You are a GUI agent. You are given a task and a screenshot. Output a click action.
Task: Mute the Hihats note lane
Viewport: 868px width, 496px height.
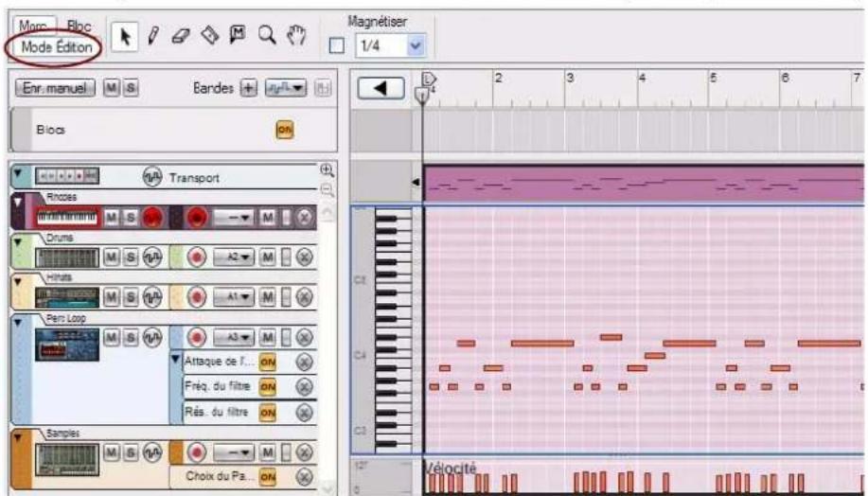[267, 297]
